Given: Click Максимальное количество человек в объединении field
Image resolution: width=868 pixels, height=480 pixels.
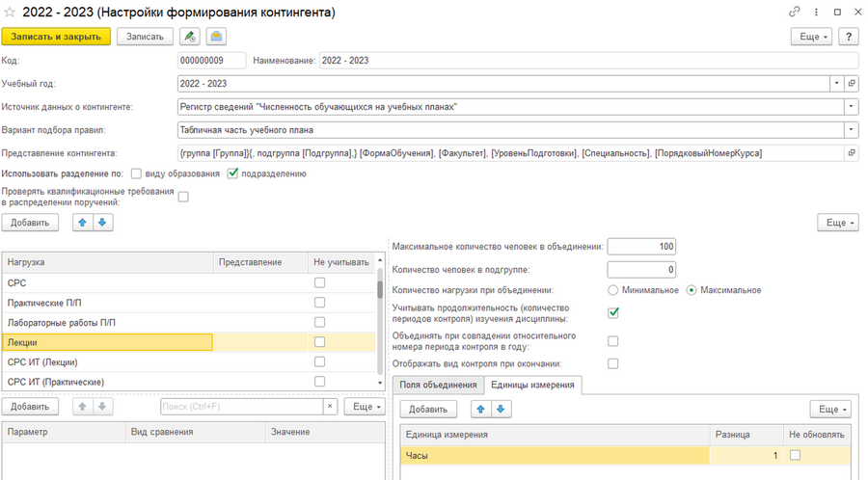Looking at the screenshot, I should coord(641,247).
